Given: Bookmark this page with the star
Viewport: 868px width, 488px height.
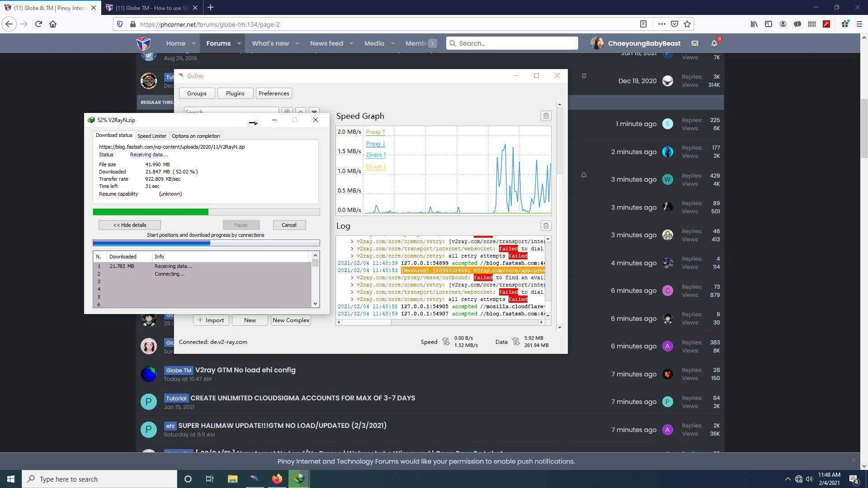Looking at the screenshot, I should tap(687, 24).
